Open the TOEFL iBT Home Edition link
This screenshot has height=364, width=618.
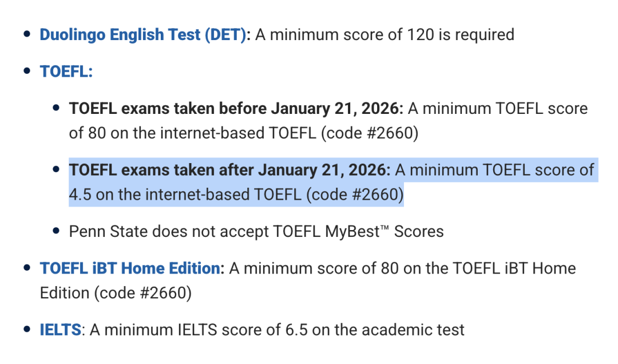point(130,268)
